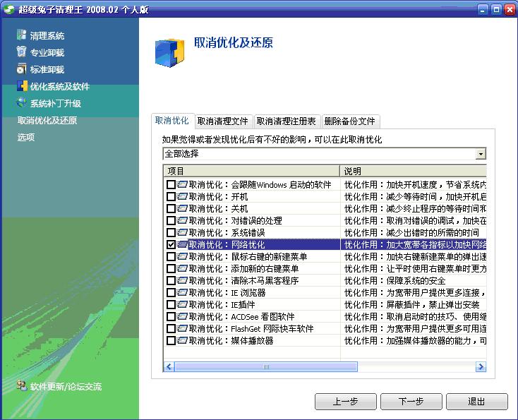Click the 标准卸载 sidebar icon
The height and width of the screenshot is (420, 518).
click(x=22, y=69)
